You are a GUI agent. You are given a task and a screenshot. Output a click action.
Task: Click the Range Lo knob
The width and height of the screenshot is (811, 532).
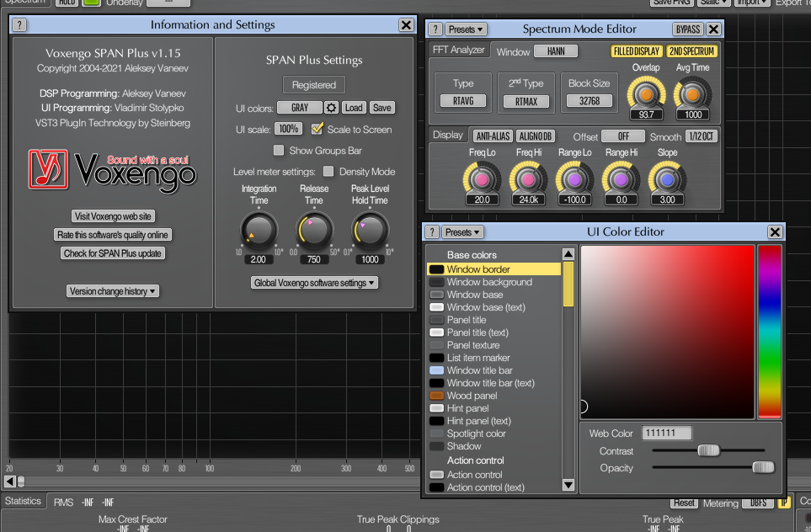pyautogui.click(x=574, y=179)
